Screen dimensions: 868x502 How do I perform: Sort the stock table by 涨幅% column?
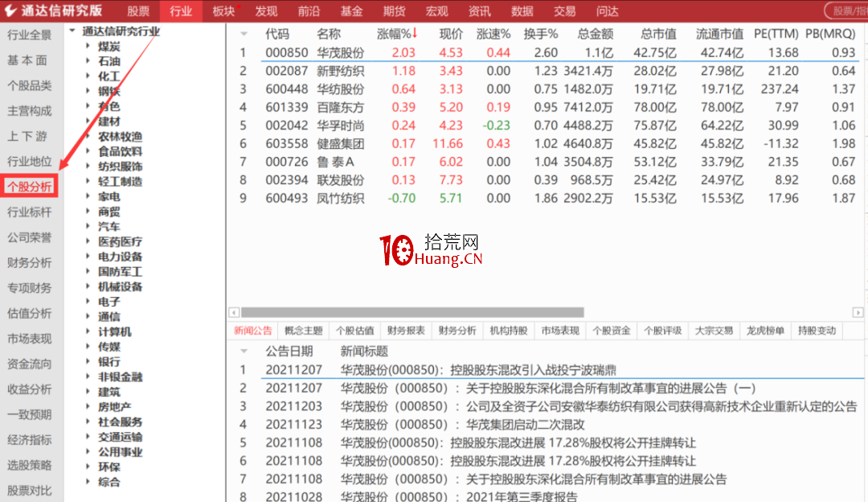397,34
